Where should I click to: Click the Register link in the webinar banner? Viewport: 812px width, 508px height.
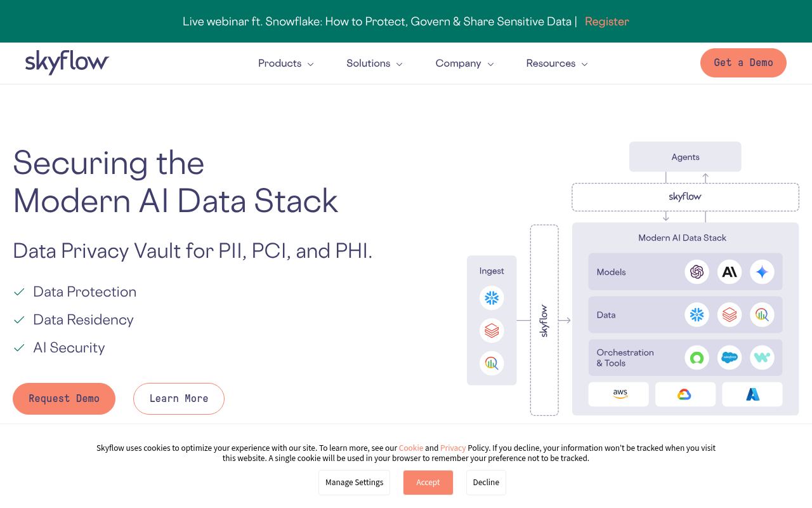606,21
